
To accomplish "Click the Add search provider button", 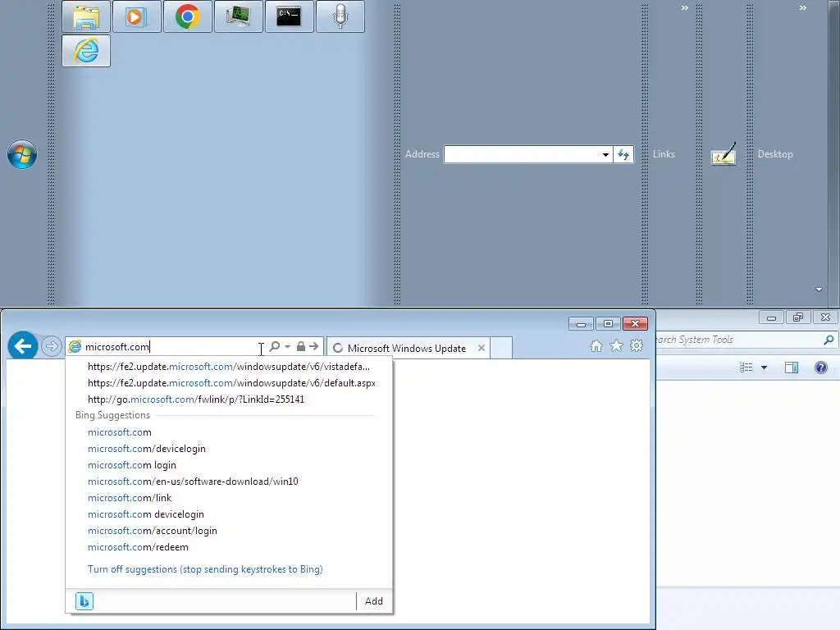I will coord(374,601).
